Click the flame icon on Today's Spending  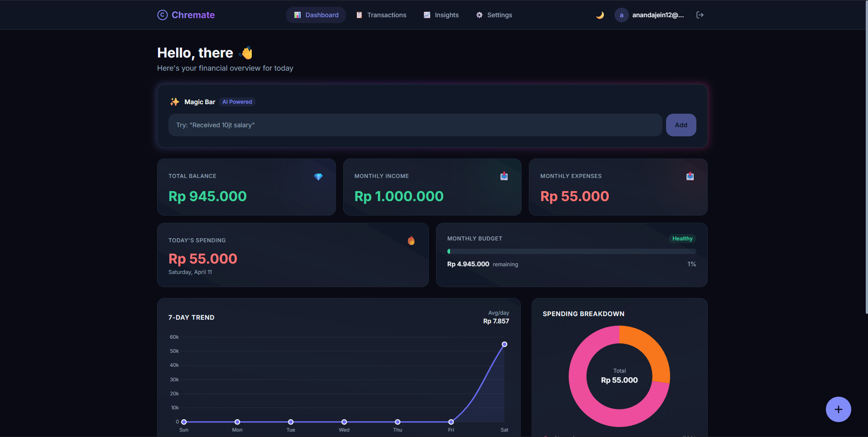click(x=411, y=240)
